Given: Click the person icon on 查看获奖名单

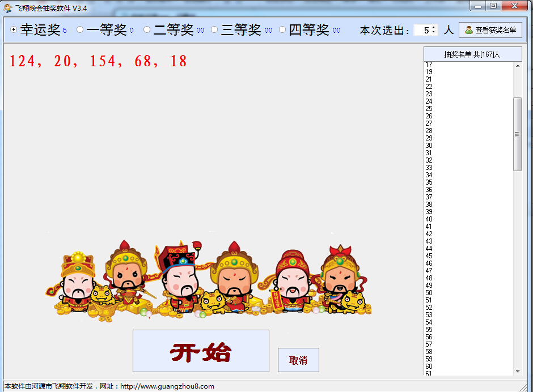Looking at the screenshot, I should coord(469,30).
